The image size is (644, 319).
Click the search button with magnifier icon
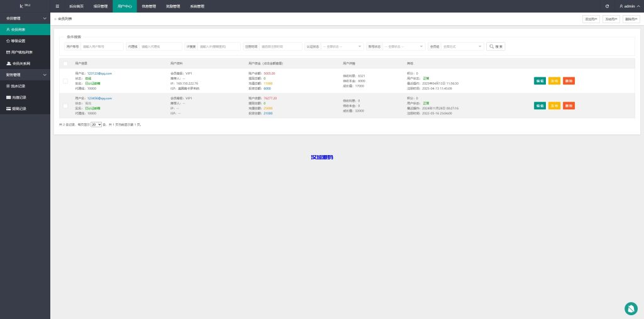click(496, 46)
